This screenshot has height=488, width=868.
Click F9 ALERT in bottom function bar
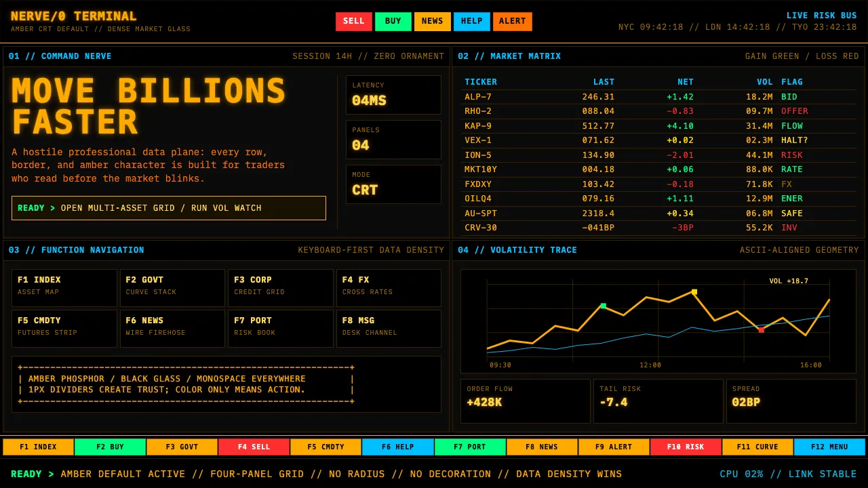click(x=614, y=447)
